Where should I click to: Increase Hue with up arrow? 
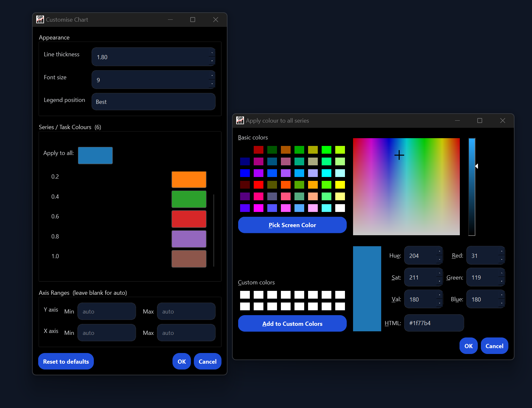pyautogui.click(x=439, y=251)
